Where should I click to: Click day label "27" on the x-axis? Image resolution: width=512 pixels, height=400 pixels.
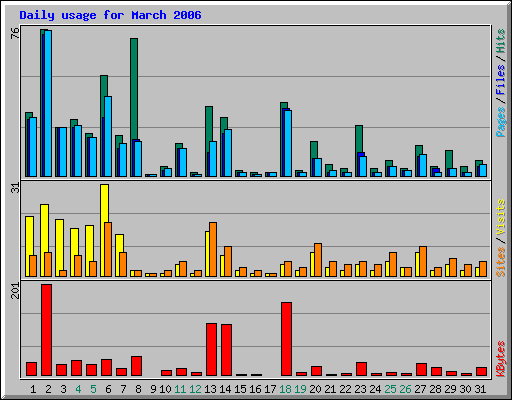point(420,389)
